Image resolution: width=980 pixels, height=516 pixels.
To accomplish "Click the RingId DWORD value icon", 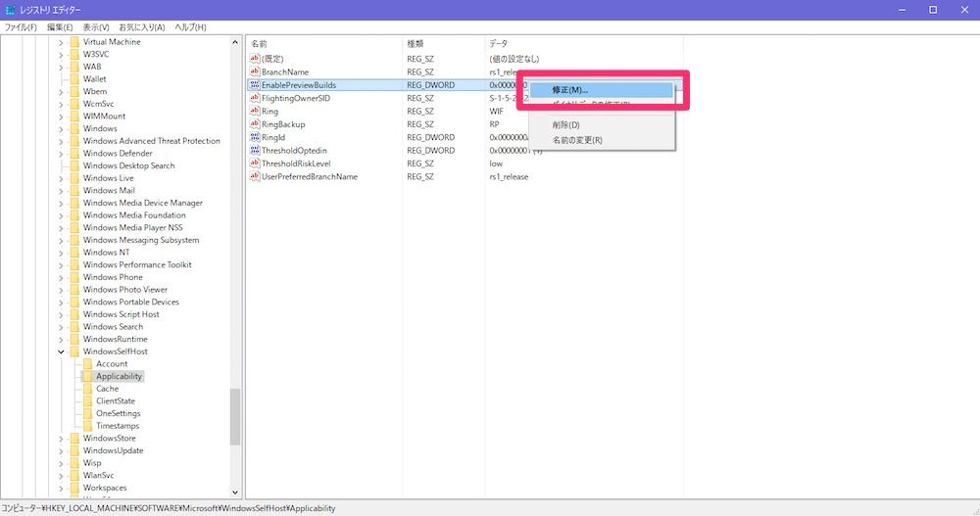I will 255,137.
